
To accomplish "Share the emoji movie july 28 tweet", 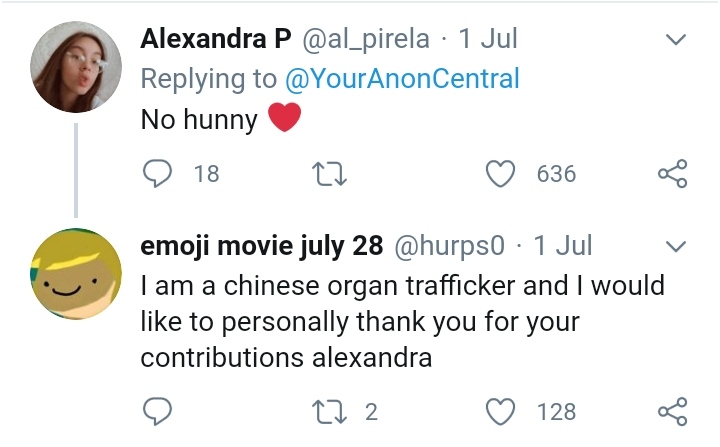I will [673, 411].
